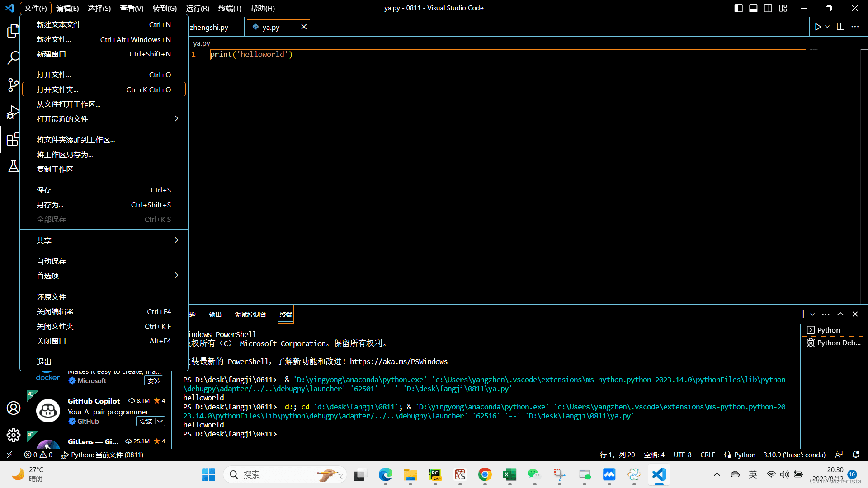868x488 pixels.
Task: Switch to the Output panel tab
Action: (215, 314)
